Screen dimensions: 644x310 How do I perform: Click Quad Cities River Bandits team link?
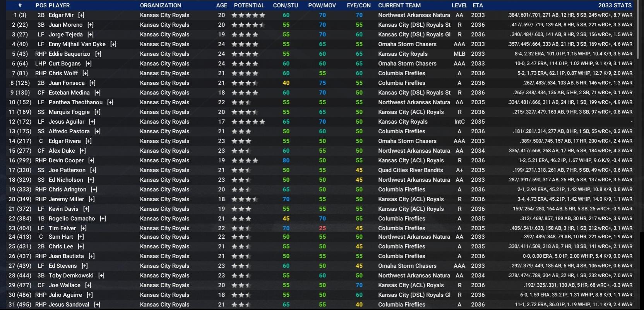[410, 170]
